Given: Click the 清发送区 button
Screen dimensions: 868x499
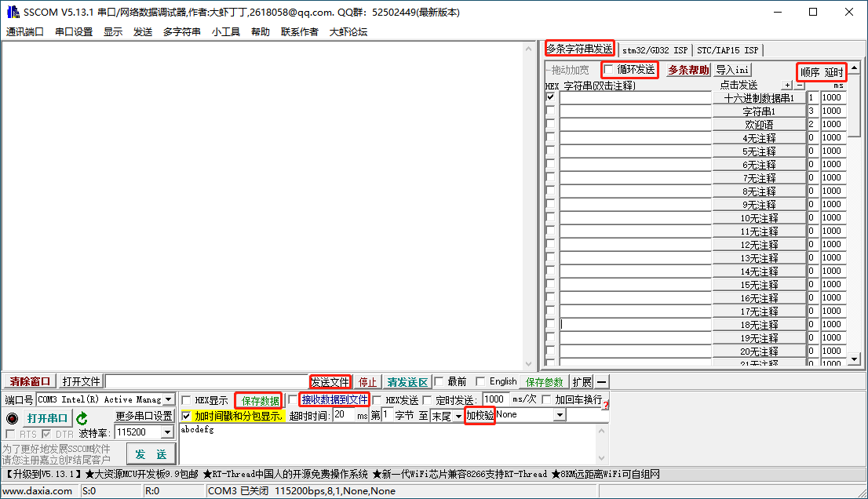Looking at the screenshot, I should point(407,382).
